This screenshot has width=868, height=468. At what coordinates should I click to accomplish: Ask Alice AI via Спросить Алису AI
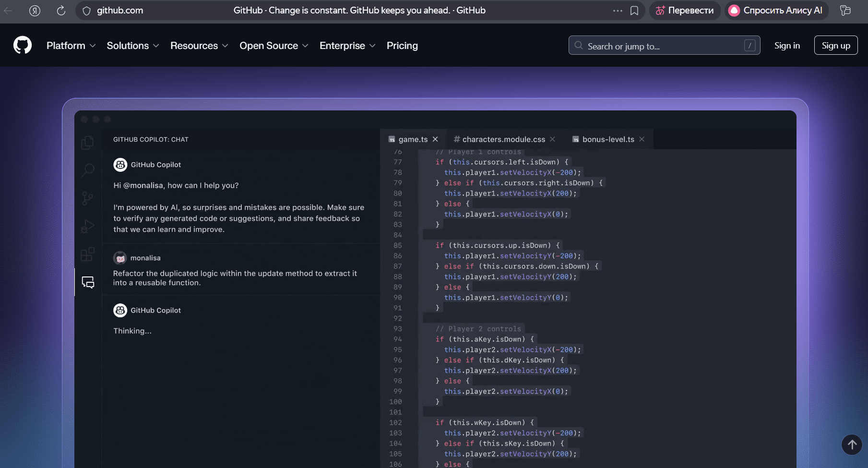pos(776,11)
